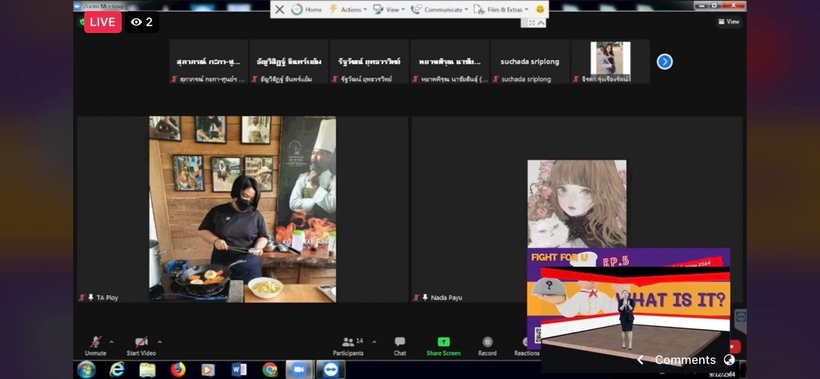Show next participants with blue arrow
The image size is (820, 379).
click(x=665, y=62)
